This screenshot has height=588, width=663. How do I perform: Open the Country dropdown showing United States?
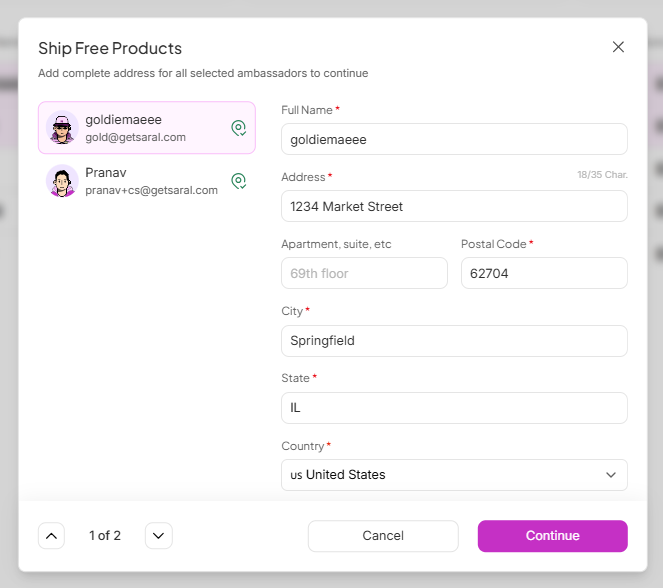(x=454, y=475)
